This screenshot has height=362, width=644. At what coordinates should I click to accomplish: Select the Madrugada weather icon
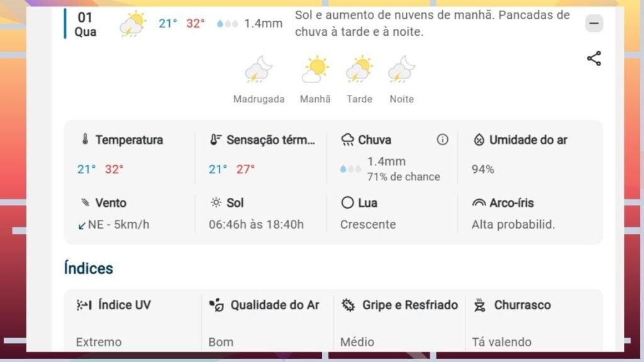tap(258, 70)
